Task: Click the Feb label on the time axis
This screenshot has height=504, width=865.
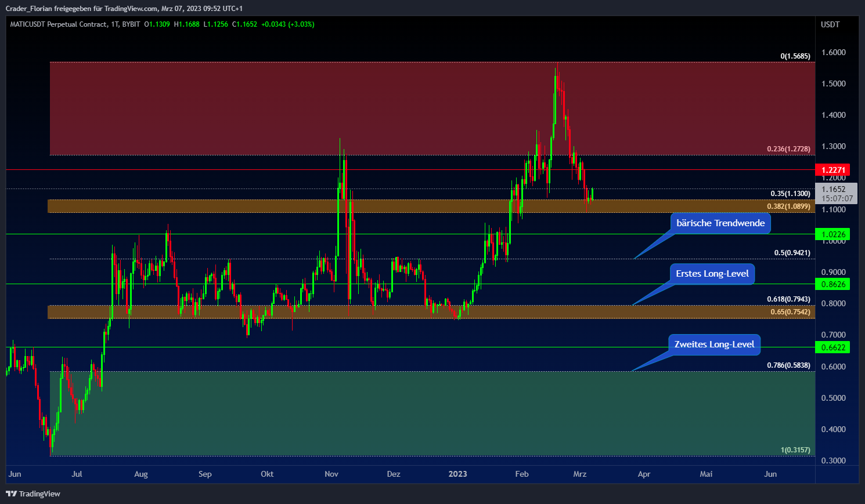Action: click(522, 474)
